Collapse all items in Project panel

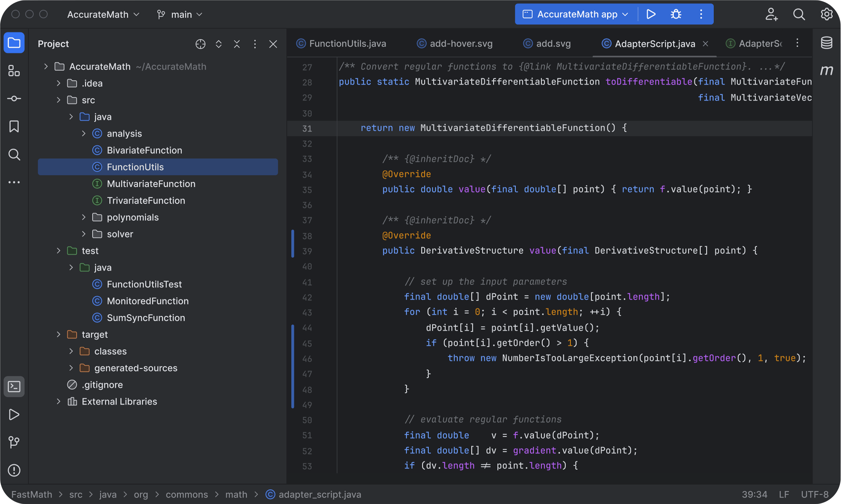(x=237, y=44)
